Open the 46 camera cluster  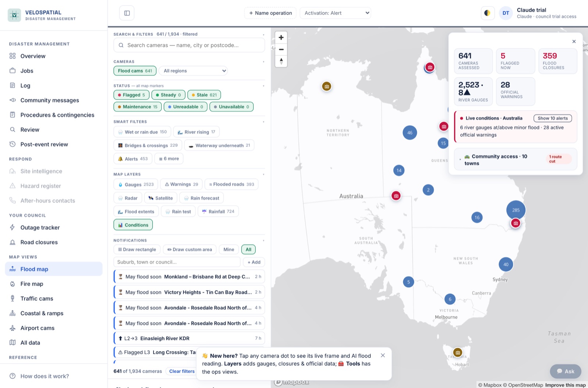point(410,133)
